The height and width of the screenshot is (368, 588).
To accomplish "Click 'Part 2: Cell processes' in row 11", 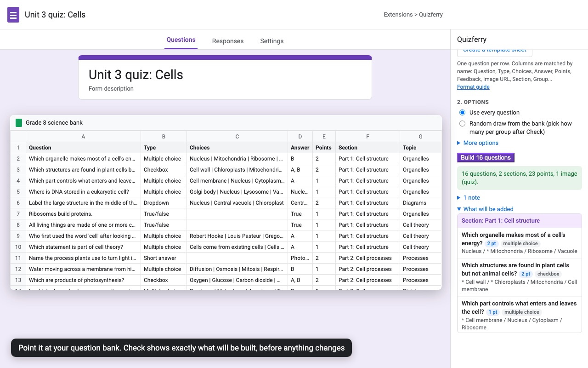I will pos(367,258).
